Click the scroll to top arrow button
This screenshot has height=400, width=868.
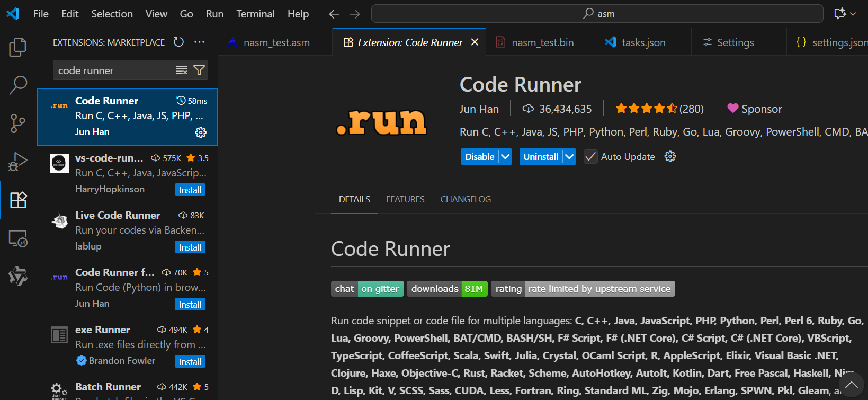[x=851, y=385]
